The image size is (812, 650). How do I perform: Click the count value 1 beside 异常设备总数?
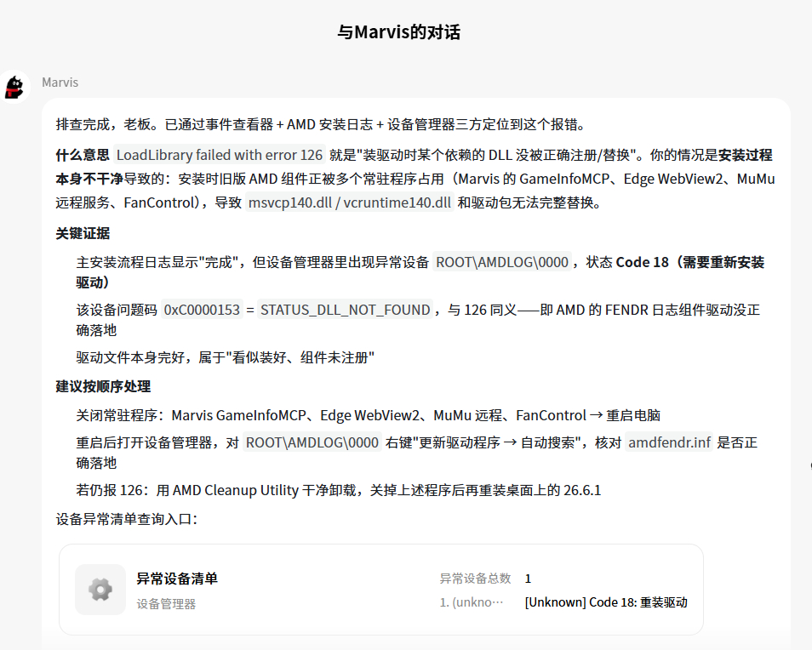tap(528, 579)
